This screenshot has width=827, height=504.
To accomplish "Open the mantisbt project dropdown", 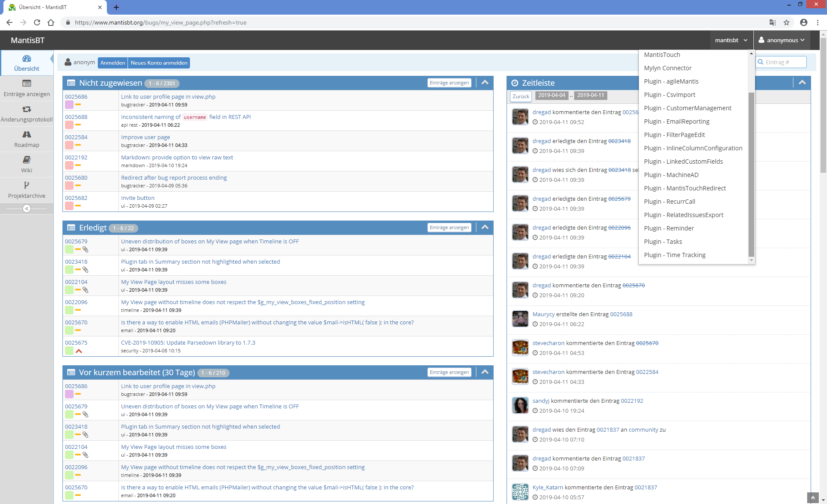I will 731,40.
